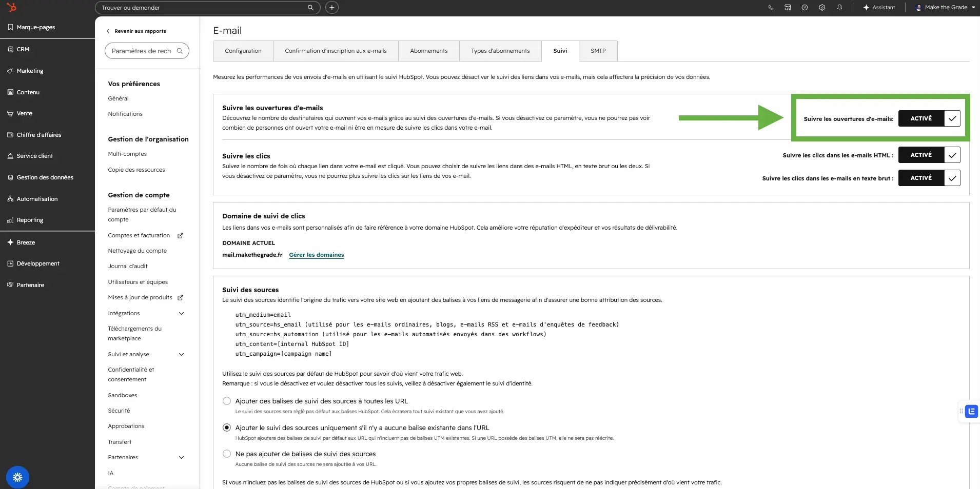The width and height of the screenshot is (980, 489).
Task: Open the Contenu section in sidebar
Action: coord(24,92)
